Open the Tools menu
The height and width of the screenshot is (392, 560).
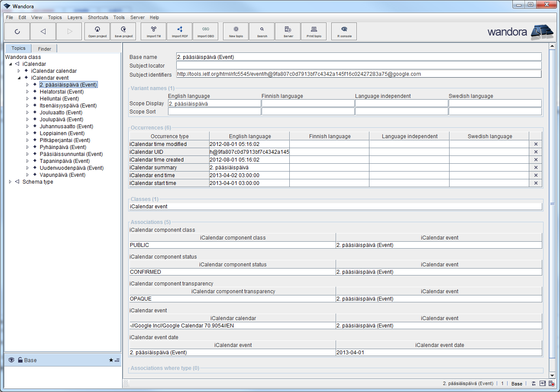[x=119, y=17]
